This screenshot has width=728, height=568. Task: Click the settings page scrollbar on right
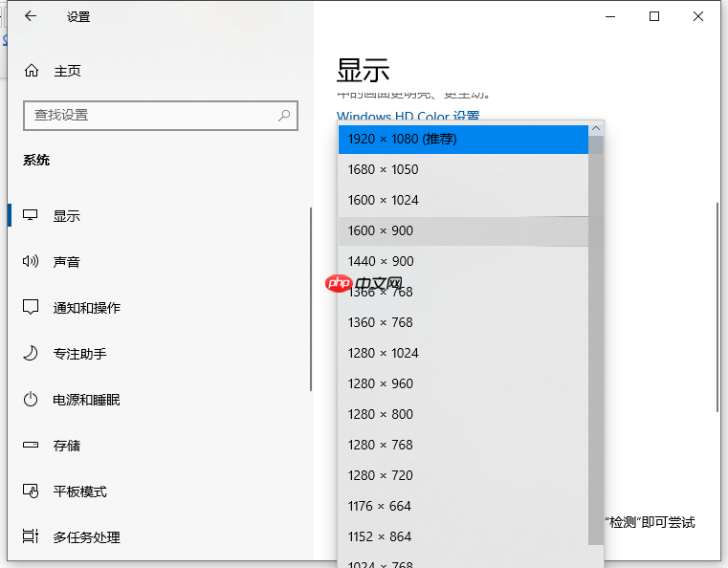[x=717, y=307]
